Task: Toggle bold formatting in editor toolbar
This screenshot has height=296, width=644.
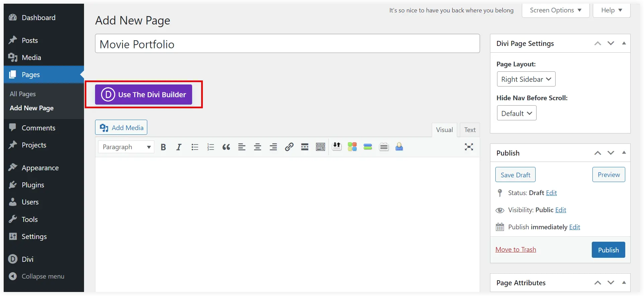Action: point(163,147)
